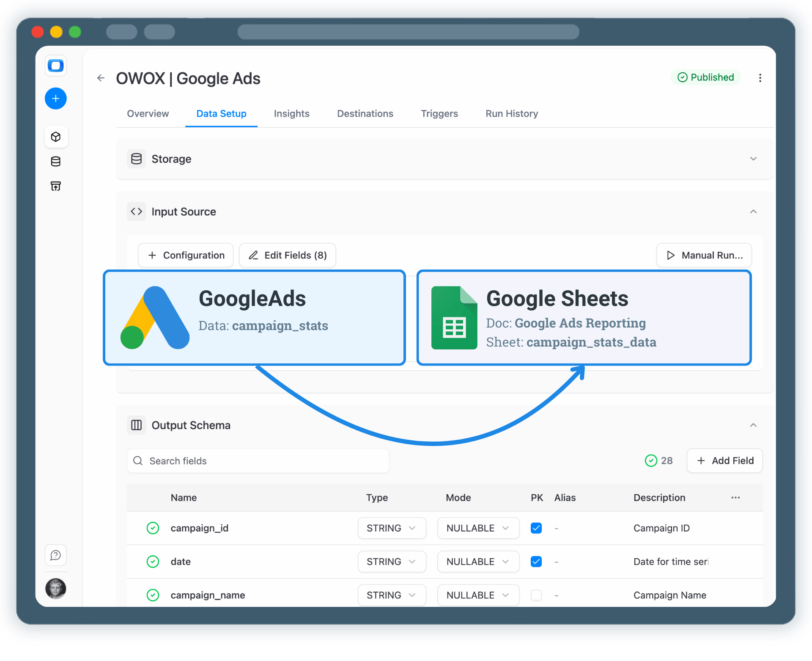The height and width of the screenshot is (661, 812).
Task: Click the Add Field button
Action: pyautogui.click(x=724, y=460)
